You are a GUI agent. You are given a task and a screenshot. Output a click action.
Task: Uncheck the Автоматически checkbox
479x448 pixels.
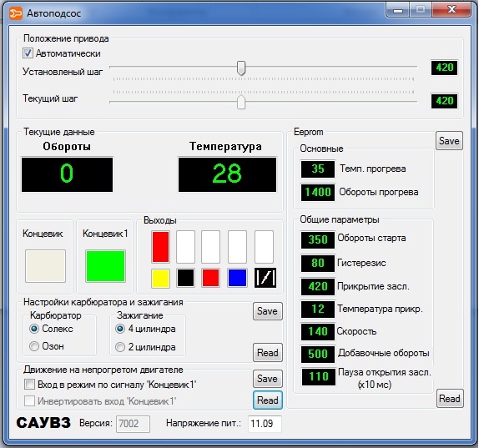[28, 53]
